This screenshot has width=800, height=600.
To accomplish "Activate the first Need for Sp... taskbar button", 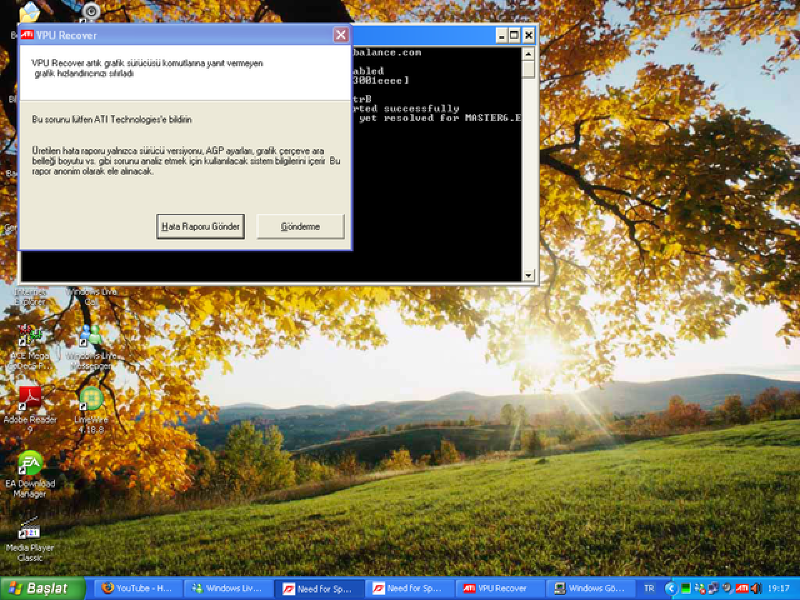I will coord(318,588).
